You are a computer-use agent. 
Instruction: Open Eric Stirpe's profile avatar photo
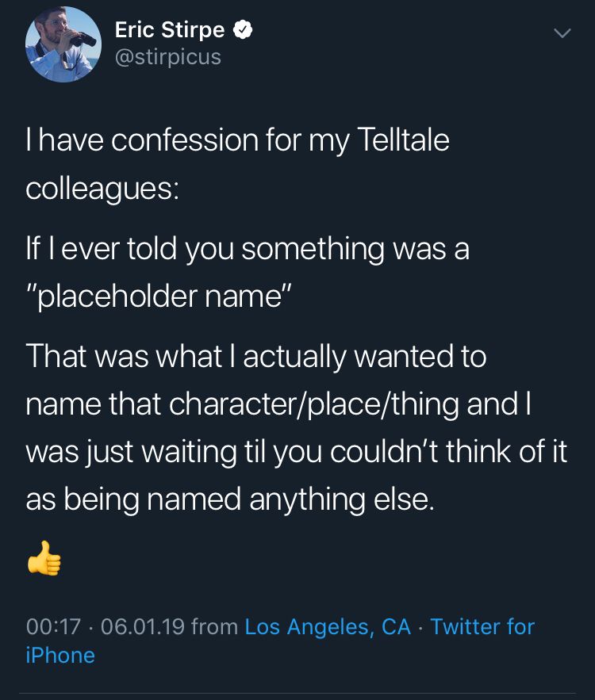coord(63,44)
